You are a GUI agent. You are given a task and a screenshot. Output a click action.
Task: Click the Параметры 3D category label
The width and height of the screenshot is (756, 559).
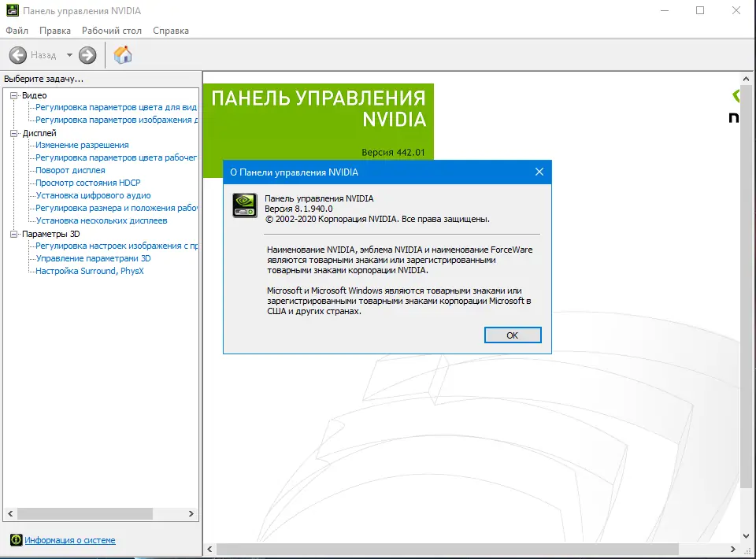point(50,234)
